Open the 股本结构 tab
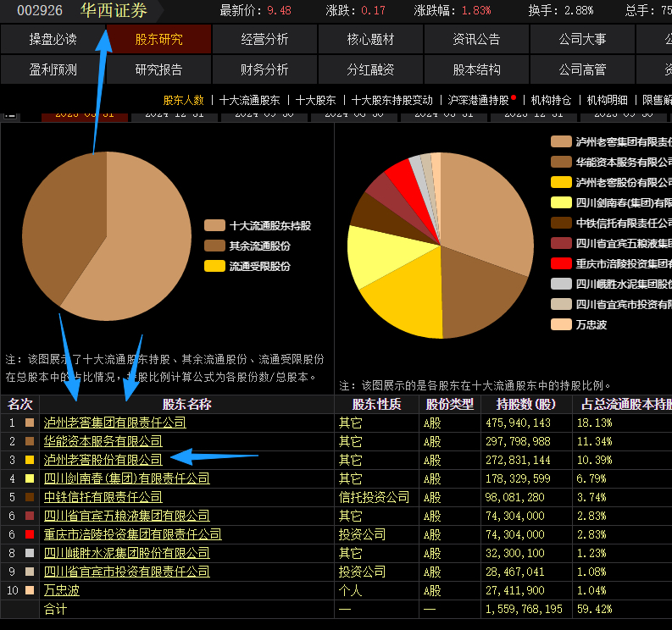The image size is (672, 630). 476,69
